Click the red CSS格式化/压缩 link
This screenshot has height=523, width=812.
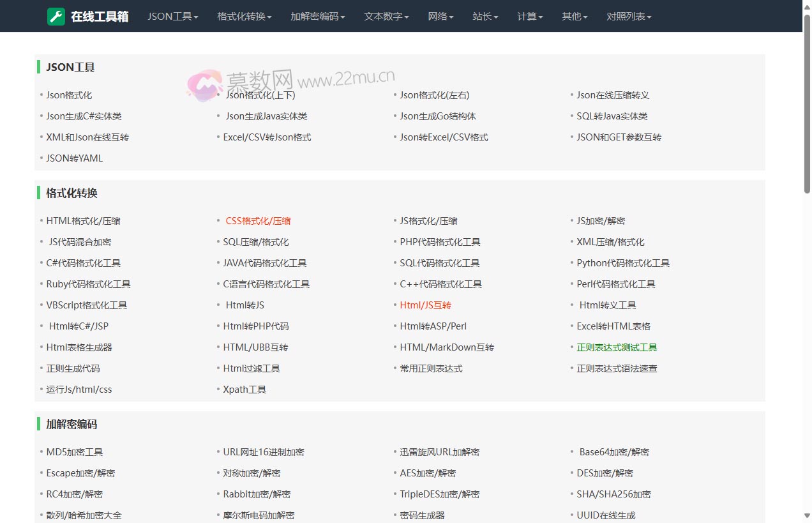258,220
